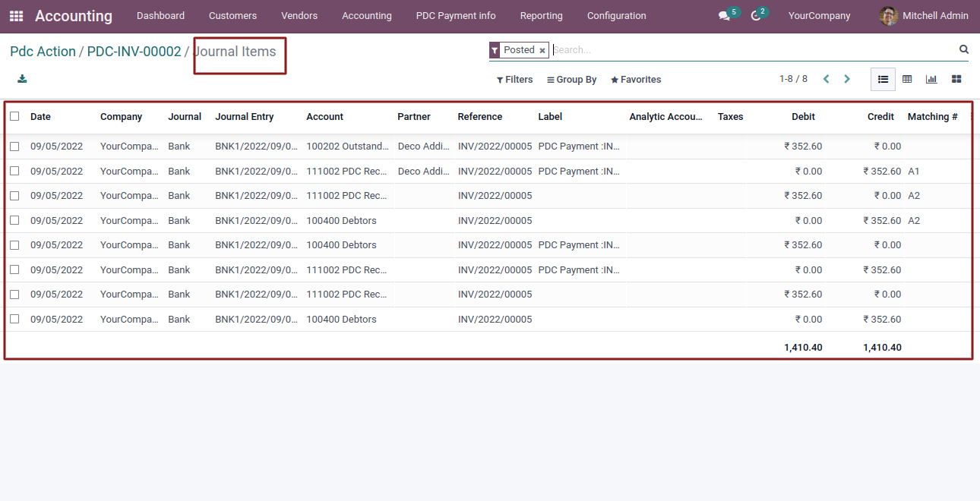The image size is (980, 501).
Task: Go to next page of records
Action: coord(847,79)
